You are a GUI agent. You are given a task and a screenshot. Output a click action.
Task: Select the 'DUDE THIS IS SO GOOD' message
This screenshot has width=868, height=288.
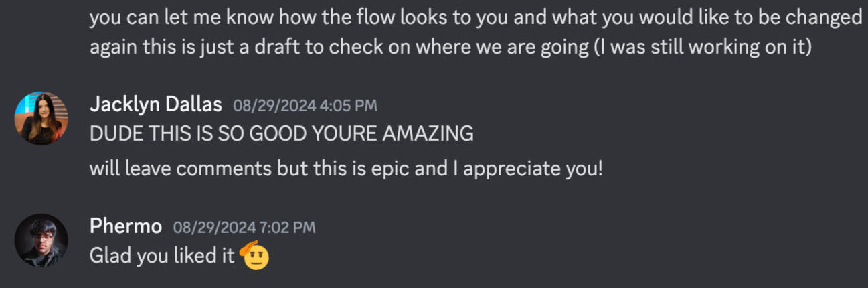pos(281,134)
